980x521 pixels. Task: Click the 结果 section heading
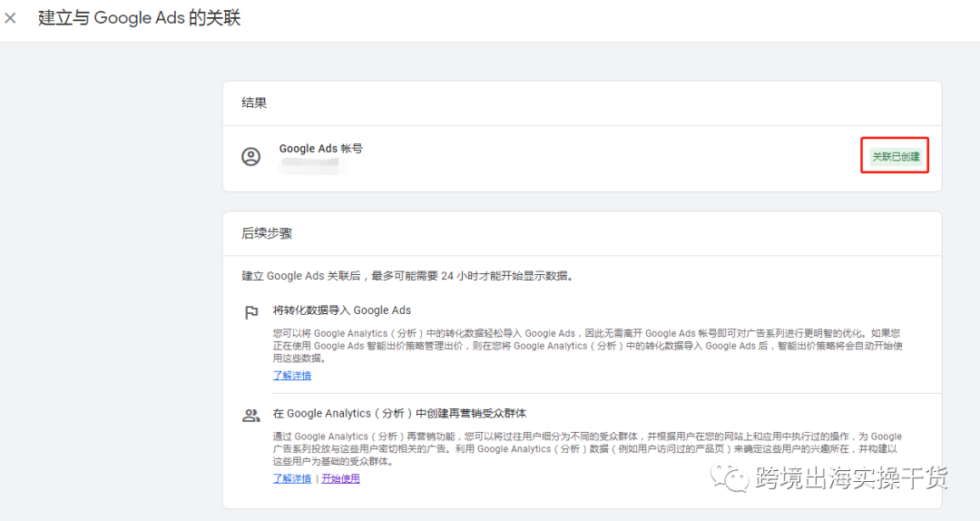(254, 103)
